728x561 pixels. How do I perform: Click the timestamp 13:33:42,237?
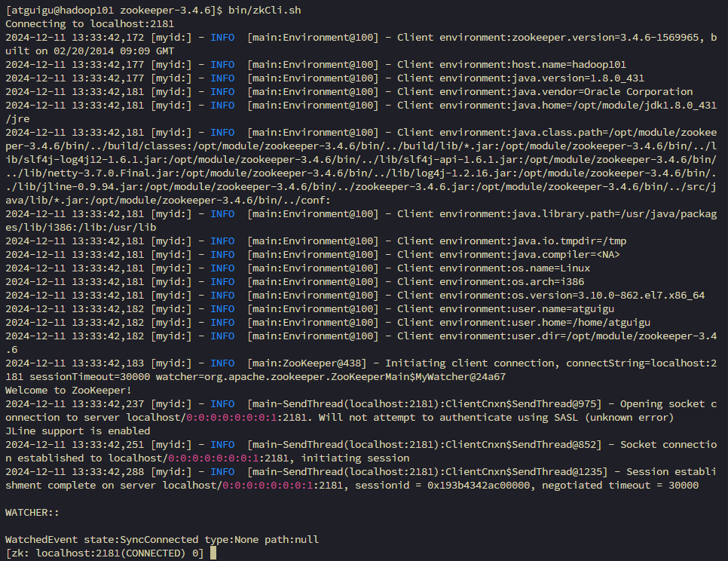(108, 404)
